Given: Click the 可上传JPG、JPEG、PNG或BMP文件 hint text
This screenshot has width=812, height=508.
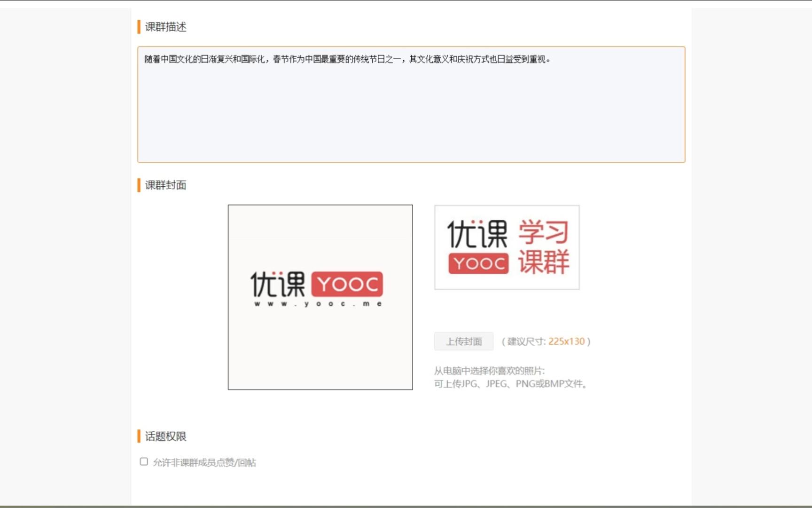Looking at the screenshot, I should 511,384.
